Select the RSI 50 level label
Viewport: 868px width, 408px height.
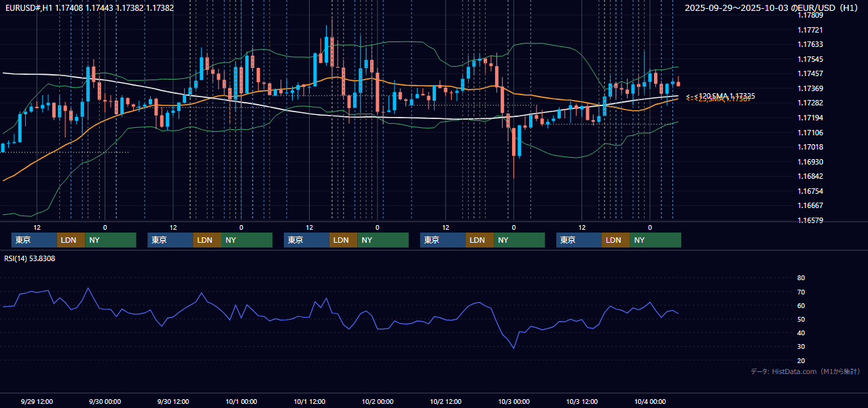801,319
